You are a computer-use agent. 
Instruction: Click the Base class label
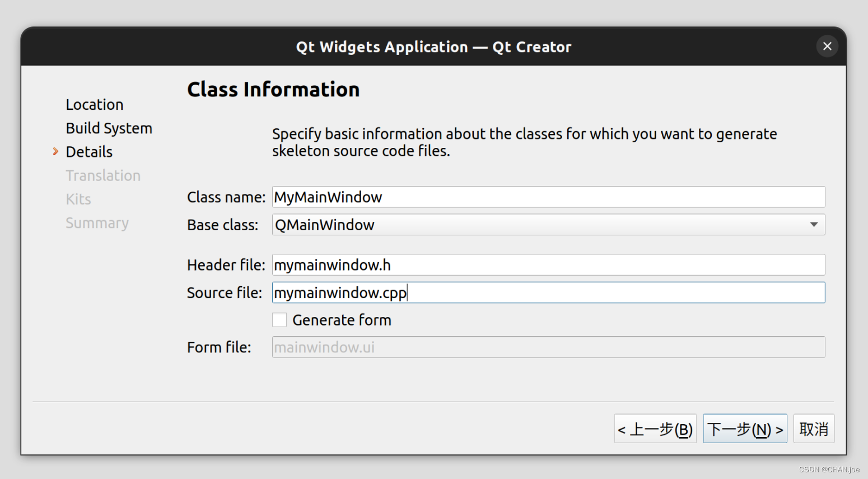(223, 225)
